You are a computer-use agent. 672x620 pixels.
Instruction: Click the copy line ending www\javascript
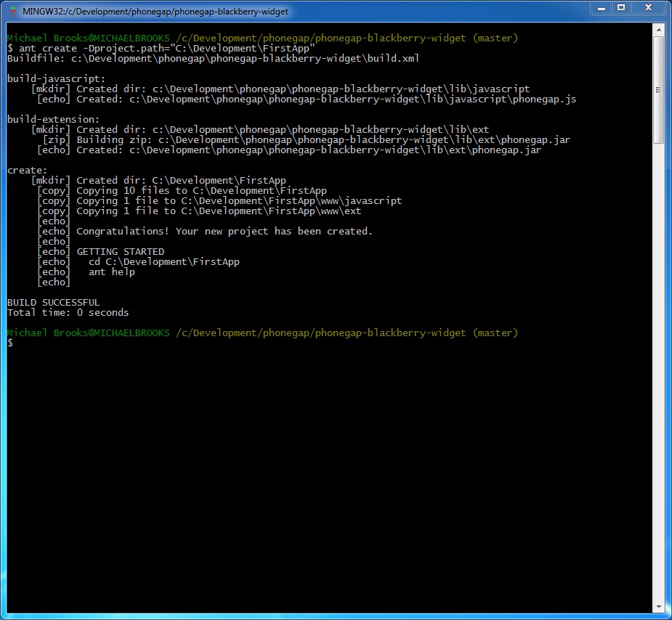click(x=219, y=201)
